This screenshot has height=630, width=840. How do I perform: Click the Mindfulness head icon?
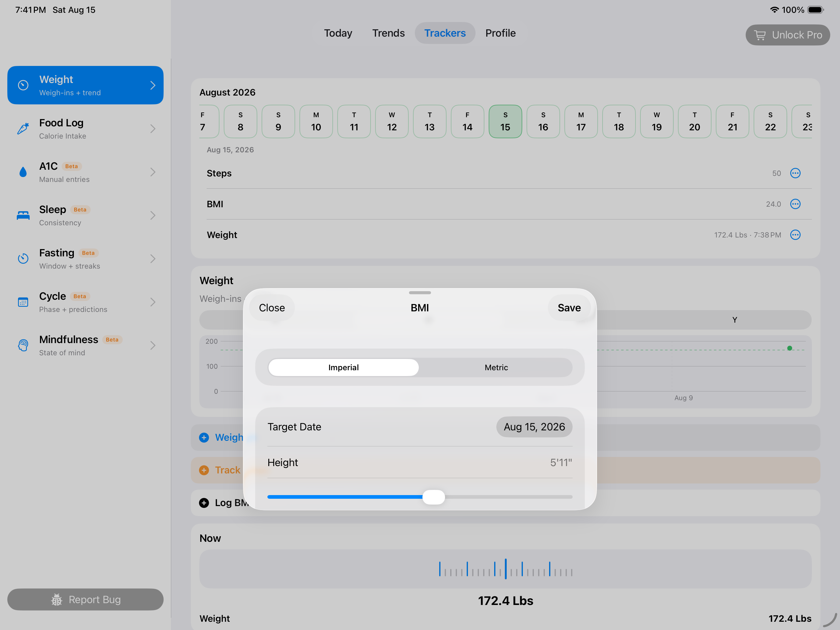23,345
